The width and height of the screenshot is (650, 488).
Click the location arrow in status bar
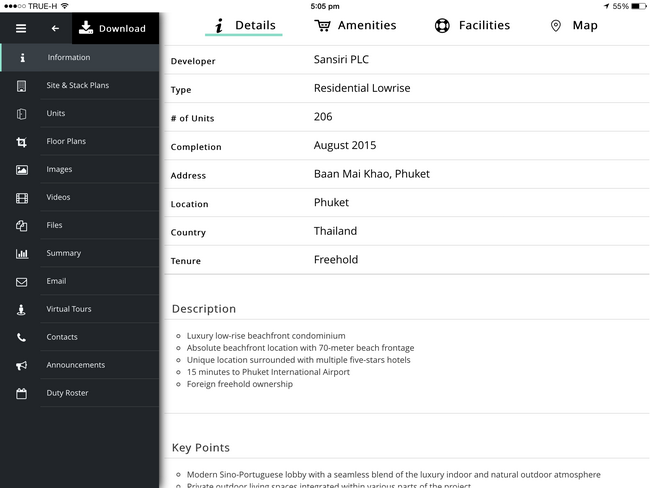(x=606, y=6)
